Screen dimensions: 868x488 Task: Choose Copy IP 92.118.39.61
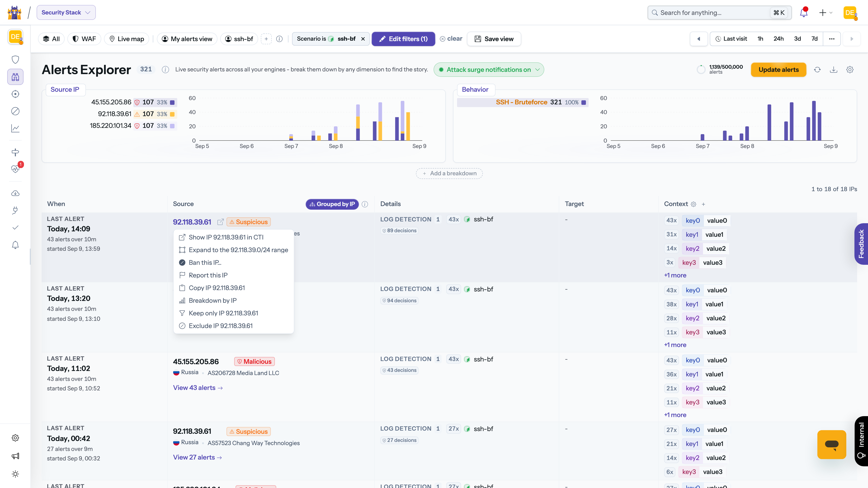coord(234,288)
